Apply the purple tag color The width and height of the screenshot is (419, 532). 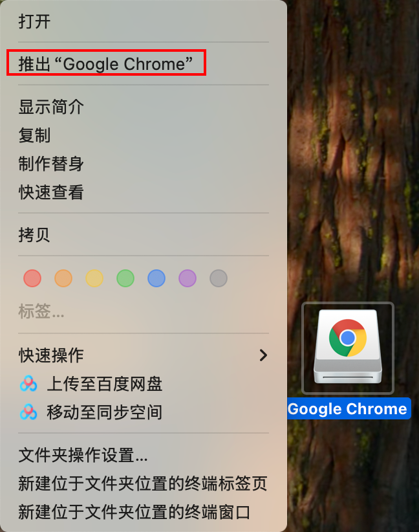[x=188, y=278]
